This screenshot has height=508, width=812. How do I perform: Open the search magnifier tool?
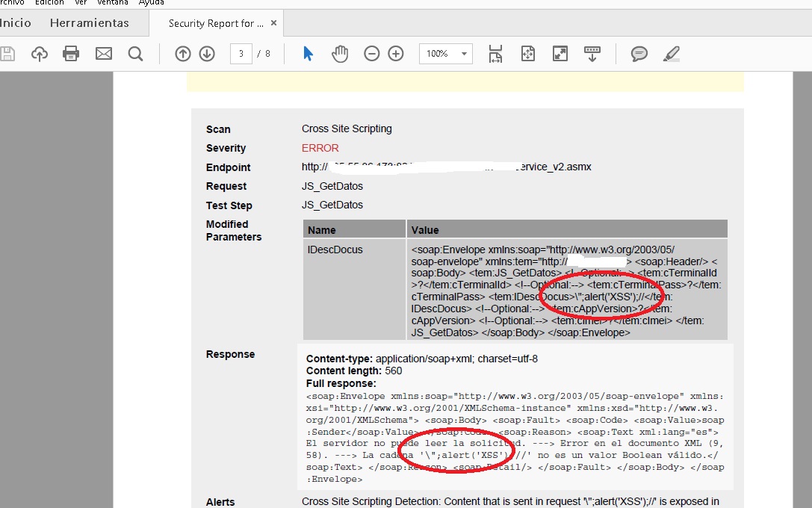tap(135, 54)
